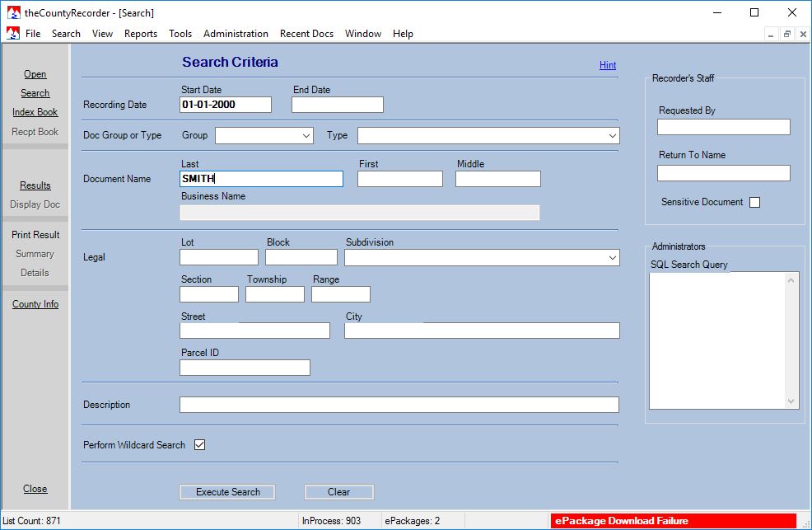The height and width of the screenshot is (530, 812).
Task: Uncheck Perform Wildcard Search checkbox
Action: 199,445
